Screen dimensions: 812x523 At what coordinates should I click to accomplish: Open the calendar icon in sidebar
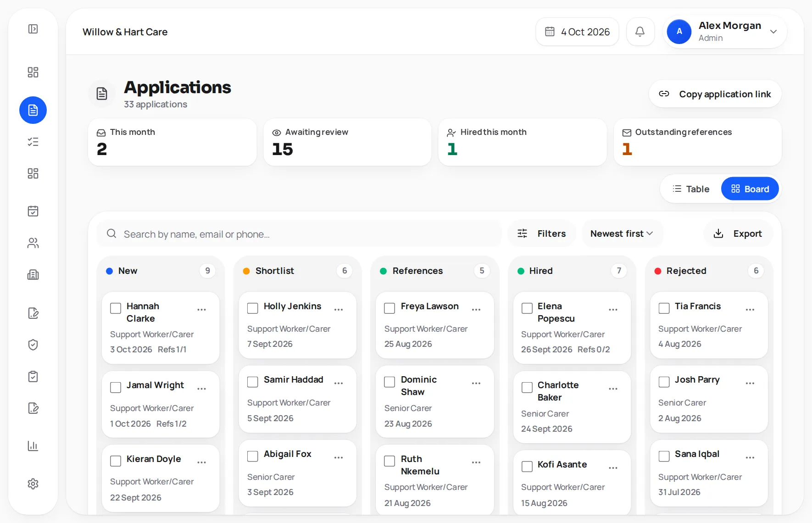[x=33, y=211]
